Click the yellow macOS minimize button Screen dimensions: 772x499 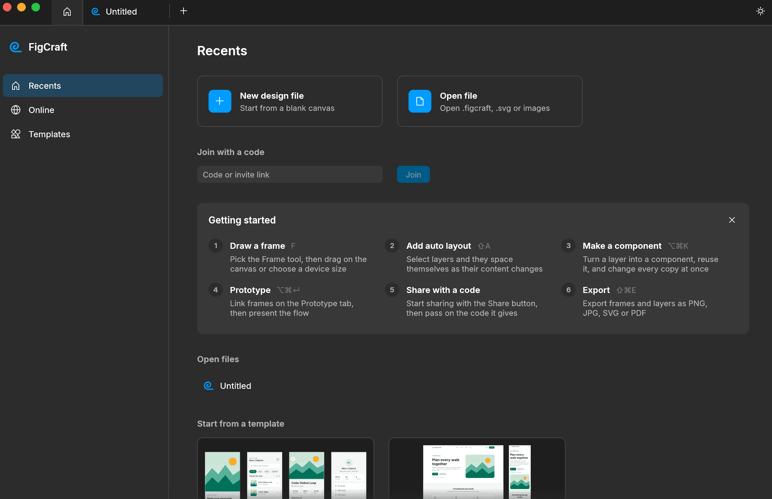click(x=21, y=7)
